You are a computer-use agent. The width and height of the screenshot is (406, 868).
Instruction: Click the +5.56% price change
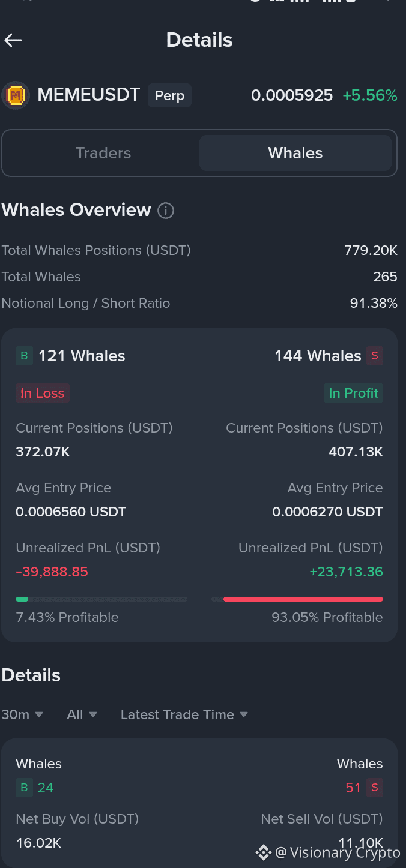(369, 95)
